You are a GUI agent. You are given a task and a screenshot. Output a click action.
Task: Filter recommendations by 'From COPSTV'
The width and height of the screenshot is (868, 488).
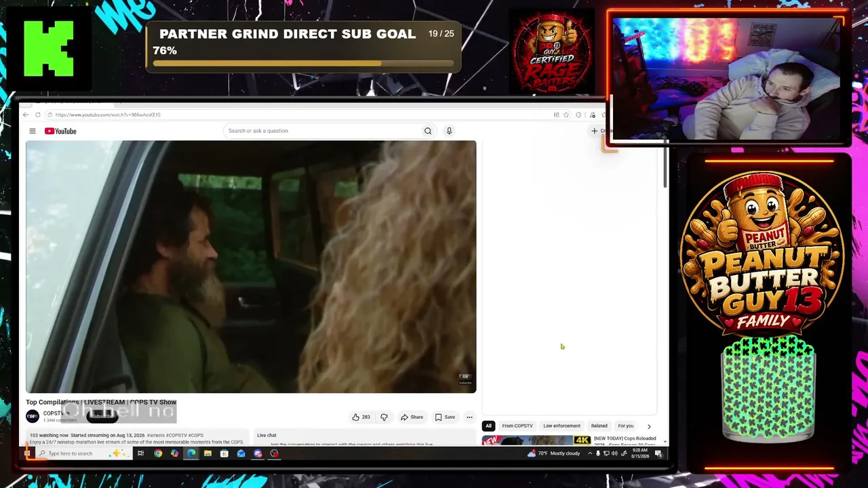(x=517, y=426)
